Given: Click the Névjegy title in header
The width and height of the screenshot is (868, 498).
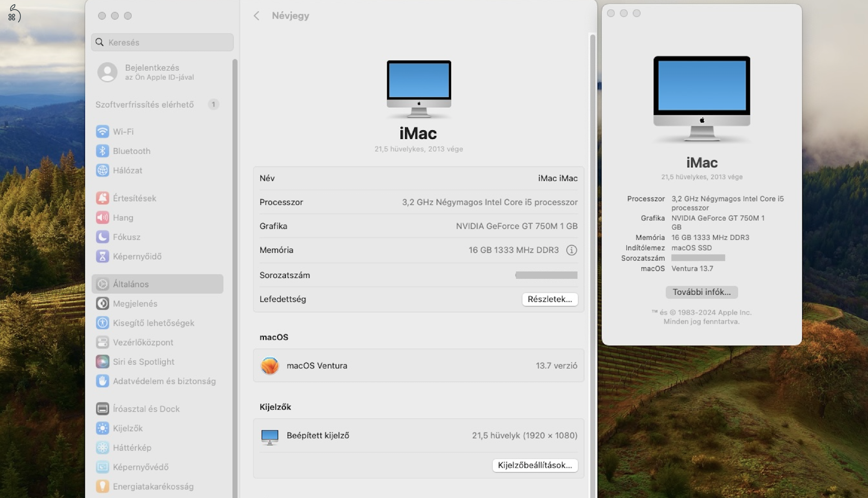Looking at the screenshot, I should tap(290, 16).
